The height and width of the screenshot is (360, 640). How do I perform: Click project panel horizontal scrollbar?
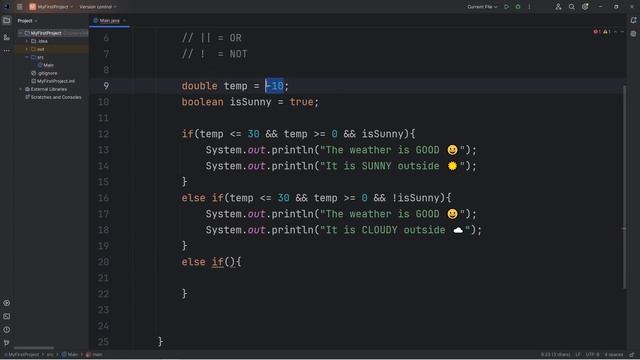pos(33,348)
